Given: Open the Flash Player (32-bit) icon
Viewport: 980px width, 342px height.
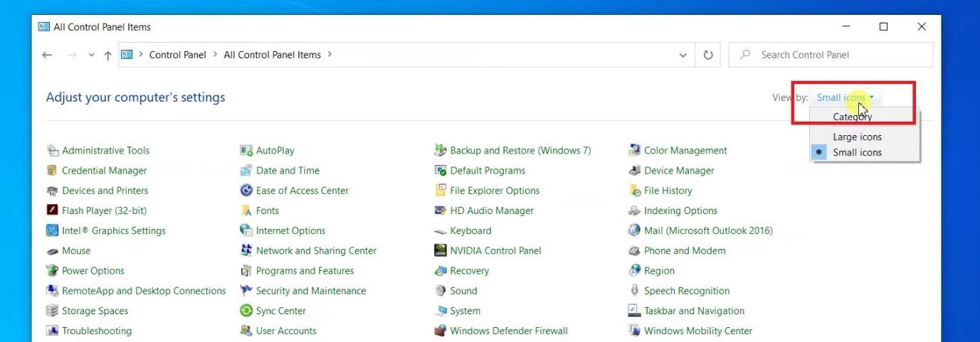Looking at the screenshot, I should click(x=52, y=210).
